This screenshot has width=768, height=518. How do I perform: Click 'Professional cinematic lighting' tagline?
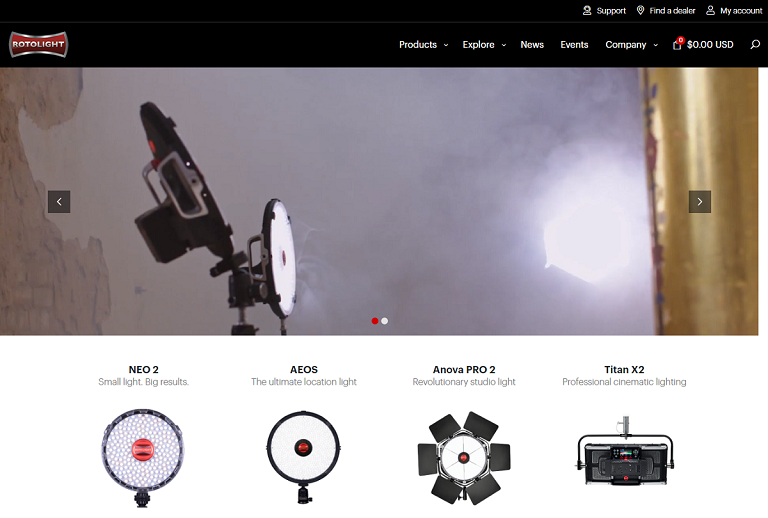pos(624,382)
